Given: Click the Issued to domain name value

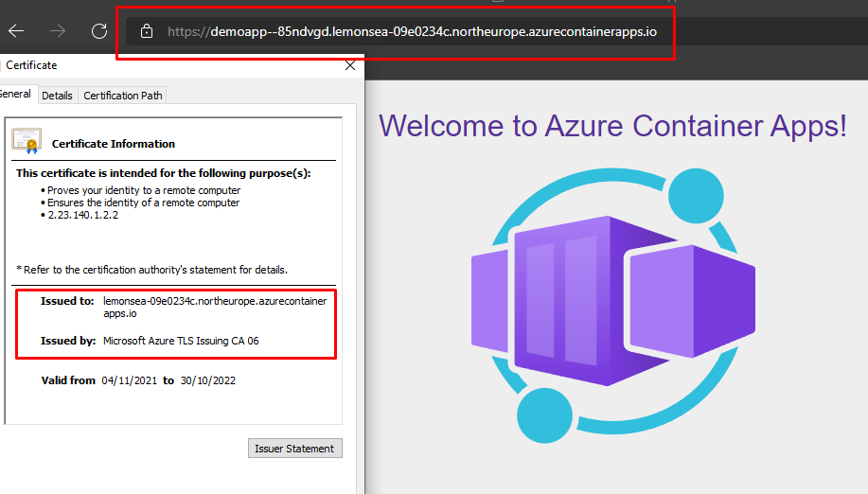Looking at the screenshot, I should click(x=214, y=307).
